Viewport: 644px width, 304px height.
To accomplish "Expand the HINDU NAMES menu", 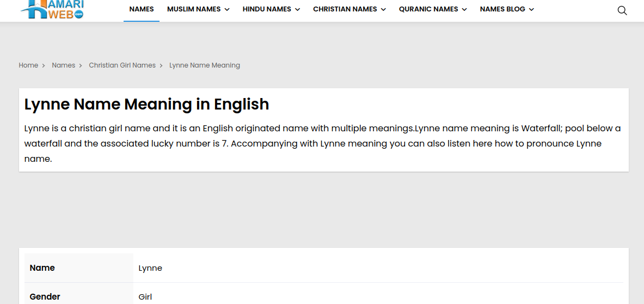I will pyautogui.click(x=272, y=9).
